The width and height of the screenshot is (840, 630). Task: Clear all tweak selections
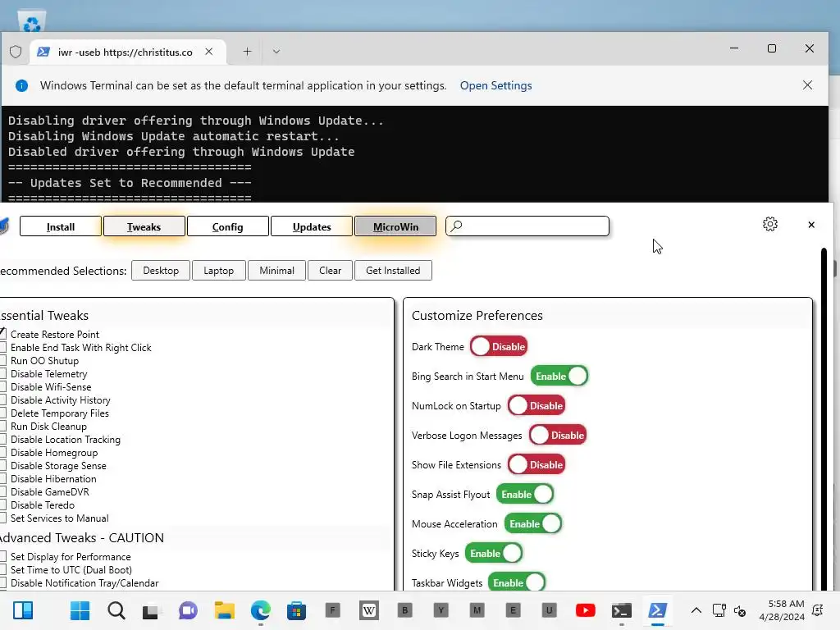tap(330, 271)
